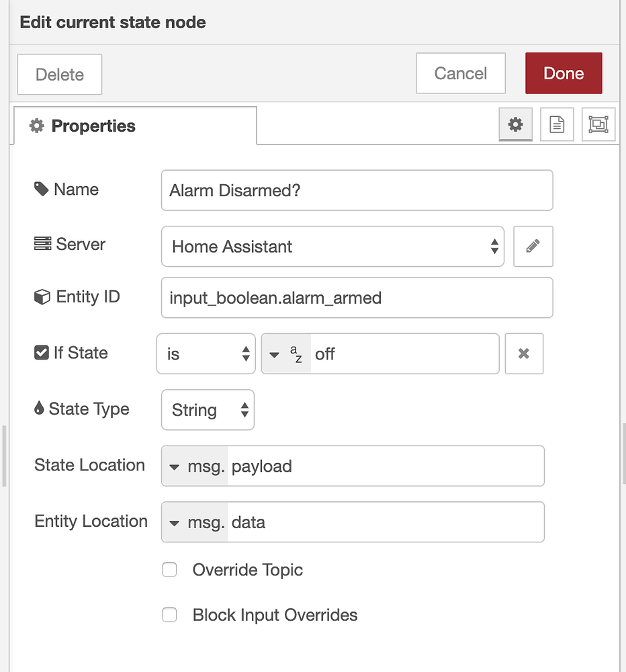Edit the Home Assistant server config with pencil icon
This screenshot has height=672, width=626.
[533, 246]
